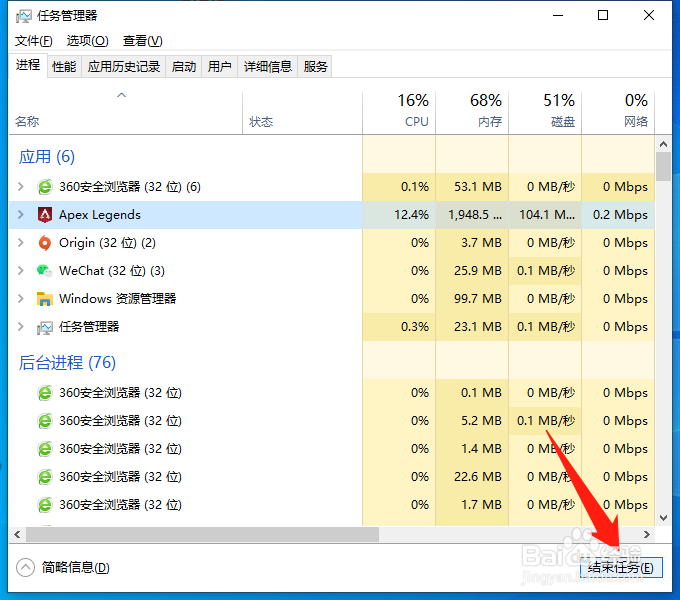Click the 360 browser icon in the 1.7 MB row

point(45,505)
